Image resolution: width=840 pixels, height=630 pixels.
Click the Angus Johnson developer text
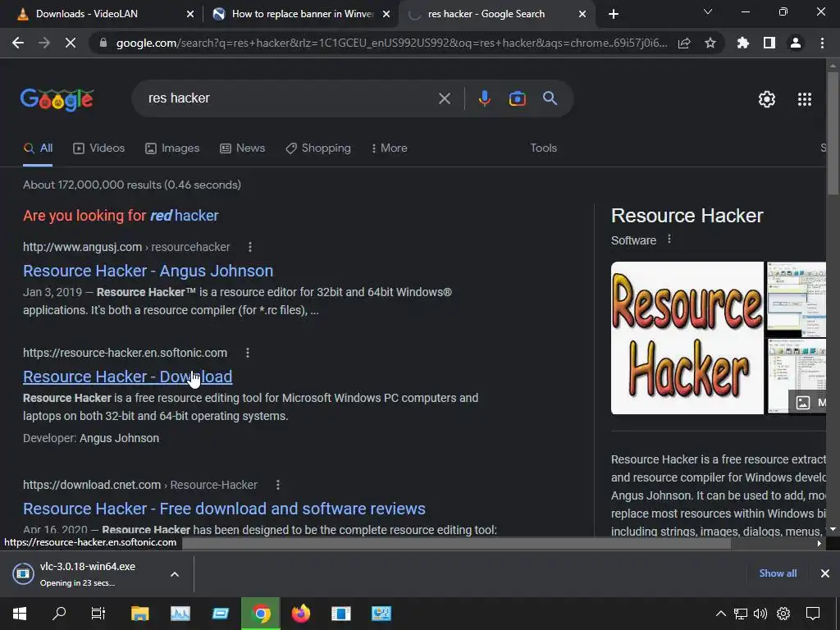(x=119, y=438)
